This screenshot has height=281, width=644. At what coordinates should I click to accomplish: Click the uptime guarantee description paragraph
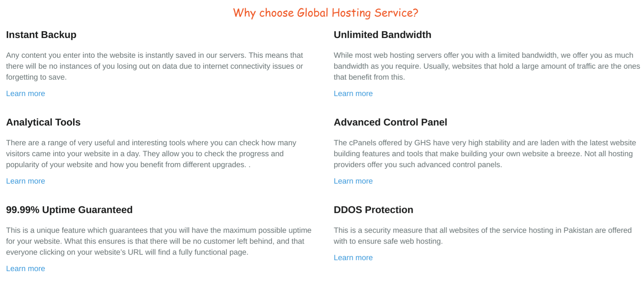[159, 241]
